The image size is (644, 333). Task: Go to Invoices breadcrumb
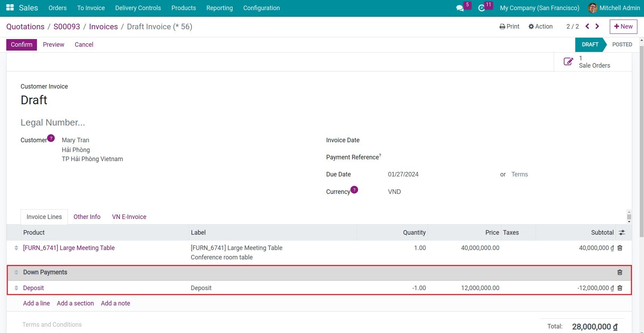point(104,27)
